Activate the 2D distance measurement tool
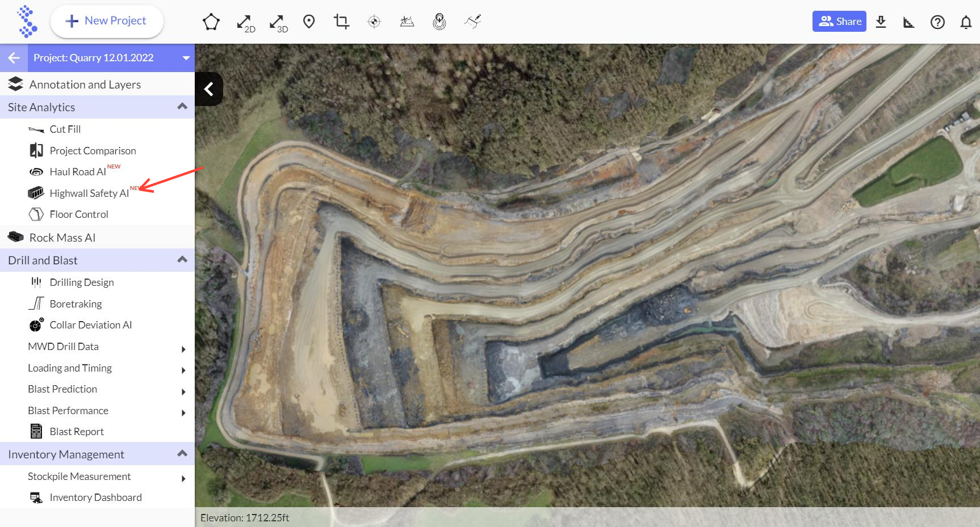Screen dimensions: 980x527 (245, 23)
